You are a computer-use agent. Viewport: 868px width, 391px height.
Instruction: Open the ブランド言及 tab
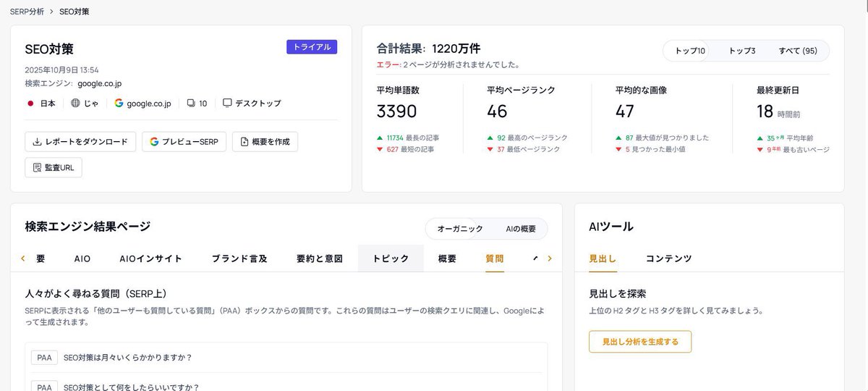tap(239, 258)
